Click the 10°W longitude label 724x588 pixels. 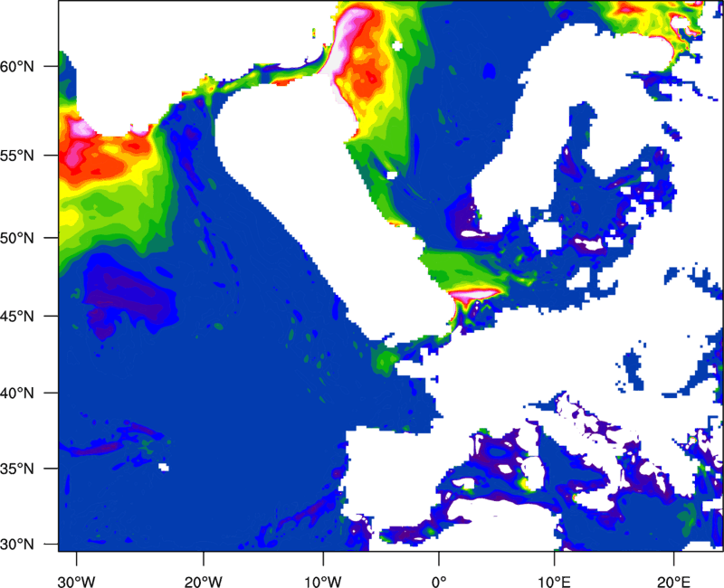click(x=322, y=582)
